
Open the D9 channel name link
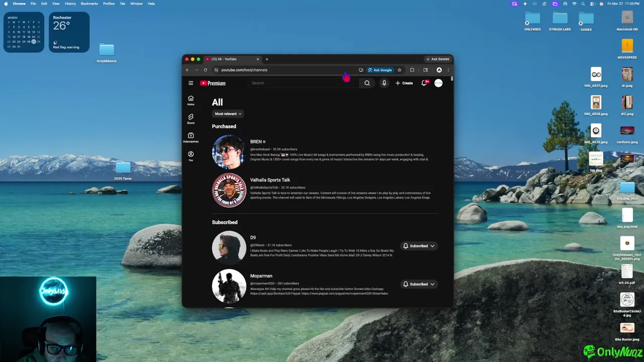coord(253,237)
